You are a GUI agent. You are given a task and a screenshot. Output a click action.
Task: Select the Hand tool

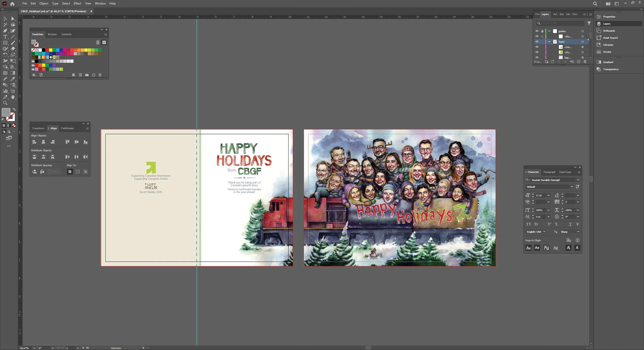click(13, 97)
